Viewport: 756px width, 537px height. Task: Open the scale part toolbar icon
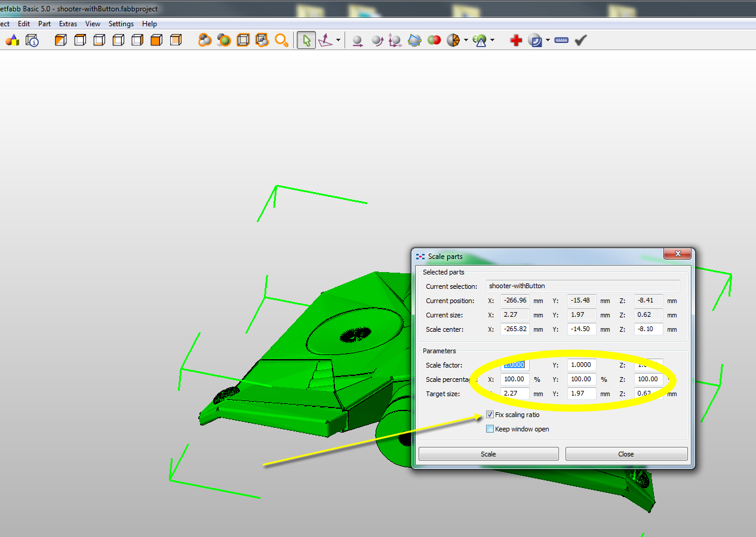point(395,40)
